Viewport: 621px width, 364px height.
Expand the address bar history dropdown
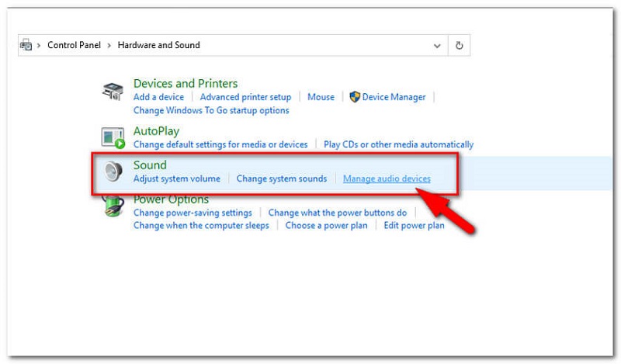[437, 45]
